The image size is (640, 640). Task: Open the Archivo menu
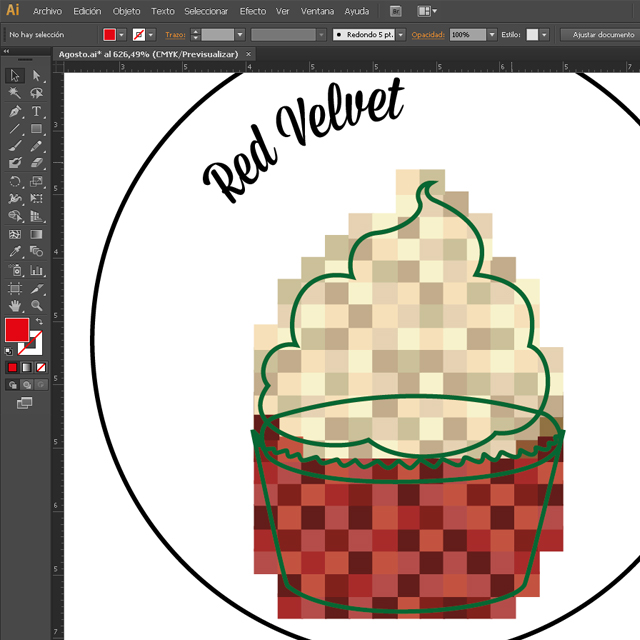[x=47, y=11]
